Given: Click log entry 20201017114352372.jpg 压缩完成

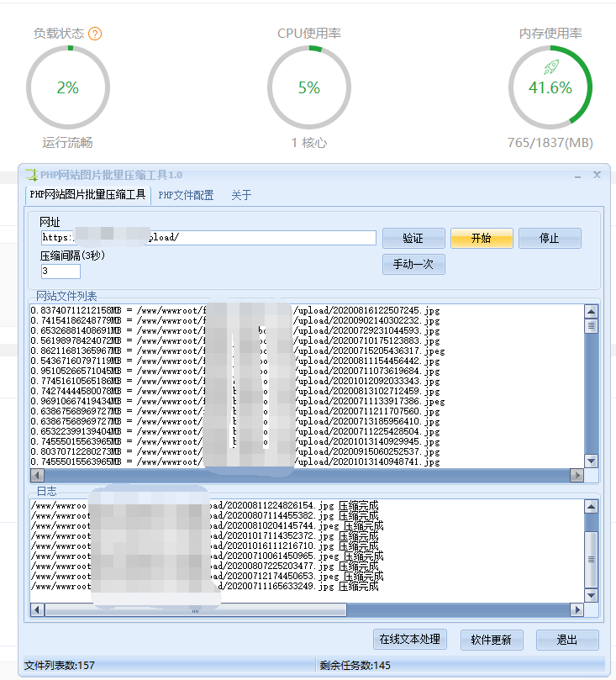Looking at the screenshot, I should click(x=204, y=536).
